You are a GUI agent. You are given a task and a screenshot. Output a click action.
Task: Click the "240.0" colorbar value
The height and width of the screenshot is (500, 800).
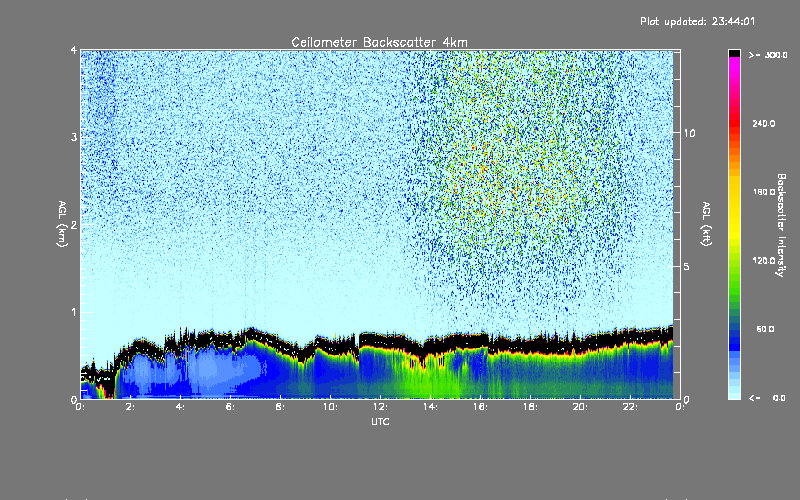tap(764, 124)
